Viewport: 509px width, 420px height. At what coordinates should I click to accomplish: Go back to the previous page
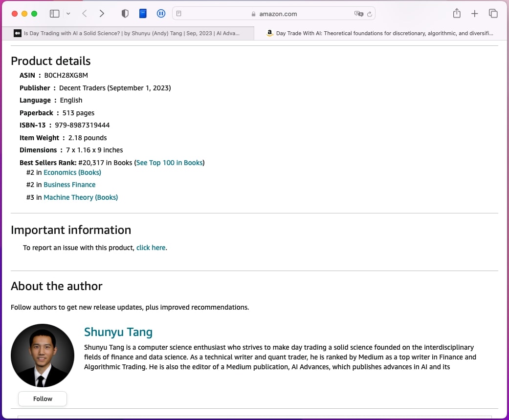pos(85,14)
